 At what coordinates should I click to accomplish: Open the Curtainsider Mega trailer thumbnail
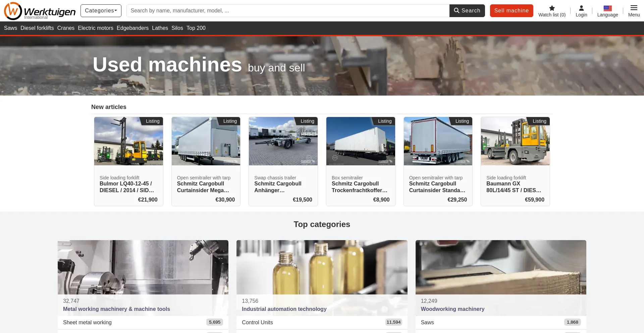point(206,141)
